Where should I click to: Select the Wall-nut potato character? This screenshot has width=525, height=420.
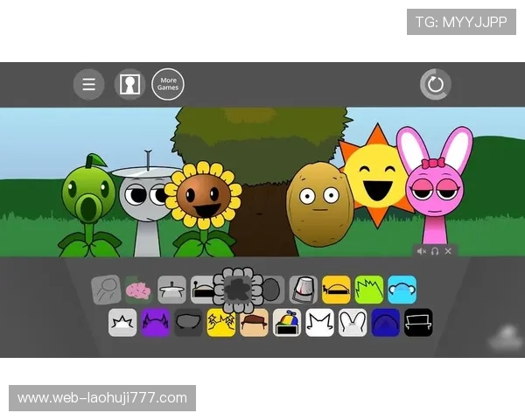coord(319,204)
